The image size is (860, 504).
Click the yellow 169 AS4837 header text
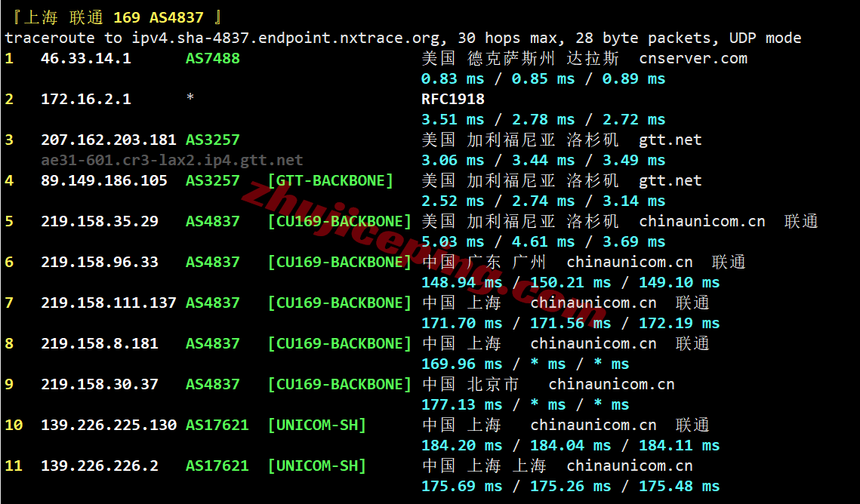159,17
